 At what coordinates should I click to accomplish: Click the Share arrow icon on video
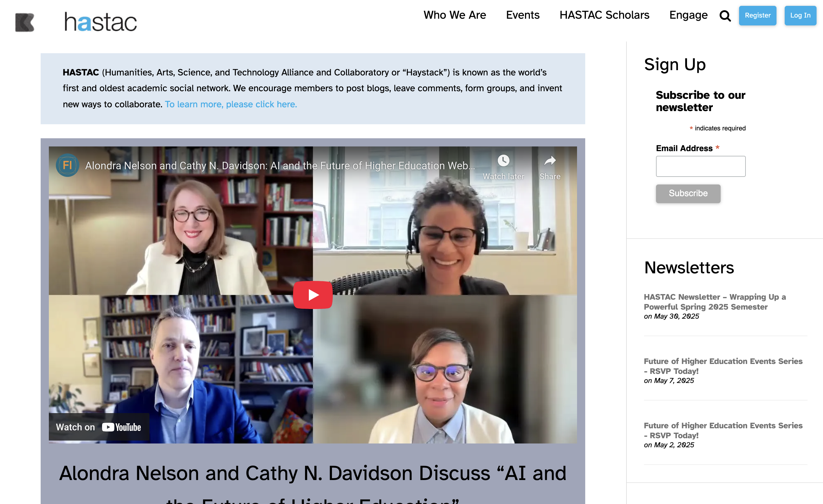pyautogui.click(x=550, y=161)
